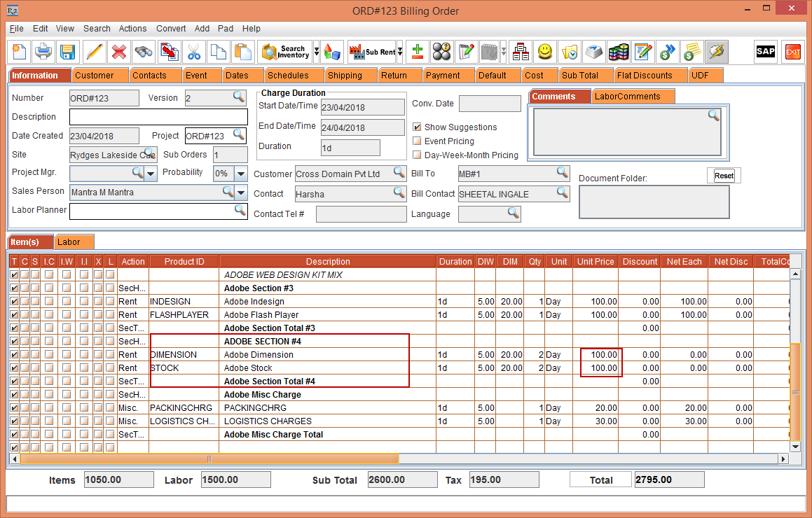Enable Day-Week-Month Pricing checkbox
The height and width of the screenshot is (518, 812).
[x=418, y=155]
